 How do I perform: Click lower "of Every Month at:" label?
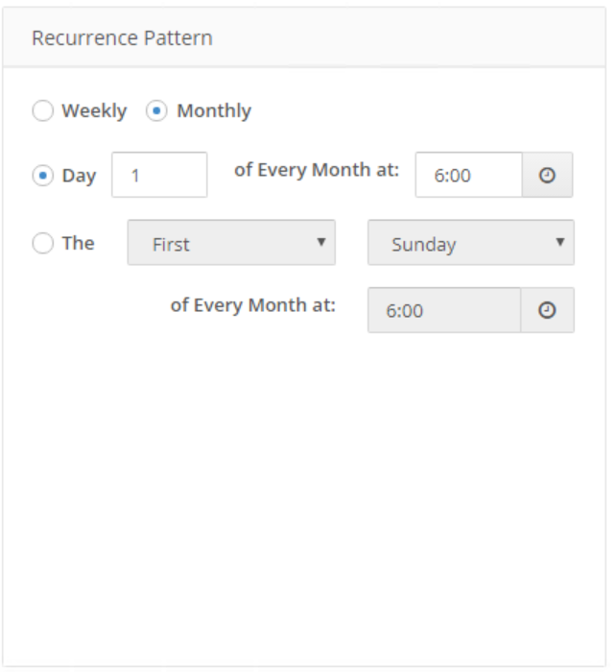click(252, 305)
